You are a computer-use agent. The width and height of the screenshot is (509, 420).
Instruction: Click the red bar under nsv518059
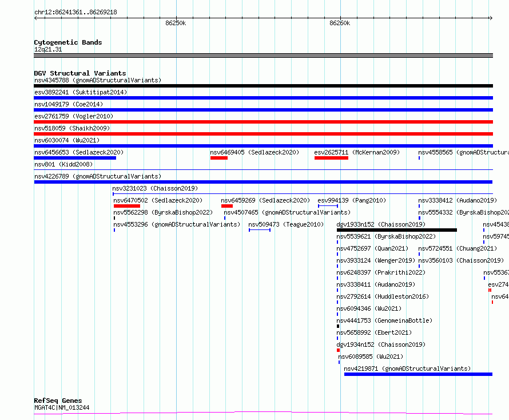pos(263,134)
